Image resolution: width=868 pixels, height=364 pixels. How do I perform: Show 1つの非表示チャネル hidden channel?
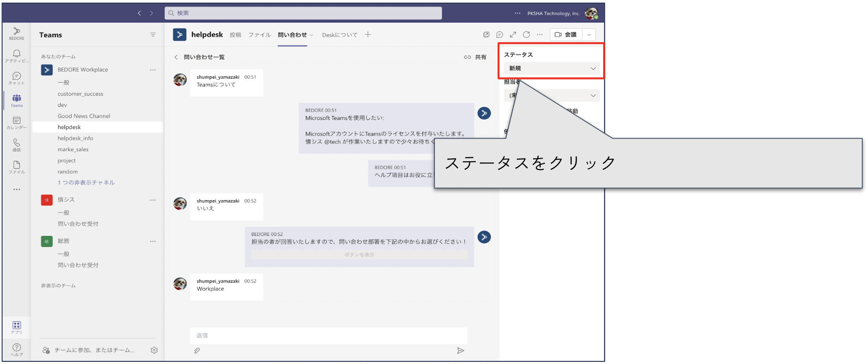[x=86, y=182]
